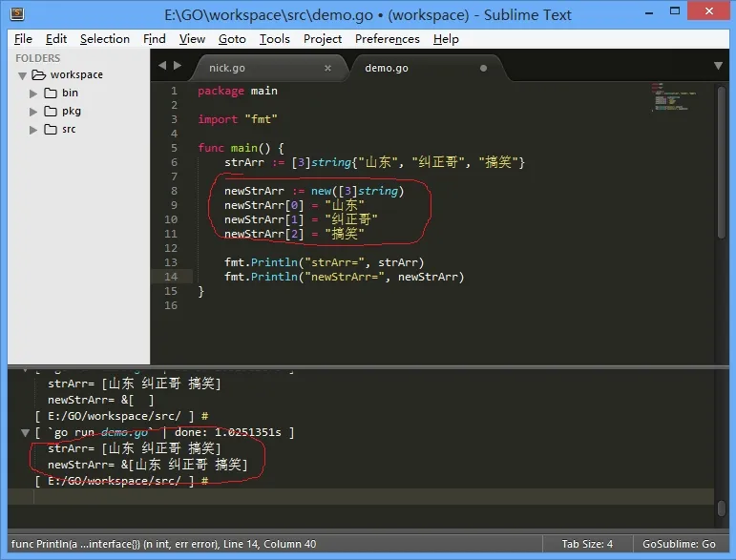Click the newStrArr[2] assignment line
The height and width of the screenshot is (560, 736).
[x=294, y=234]
